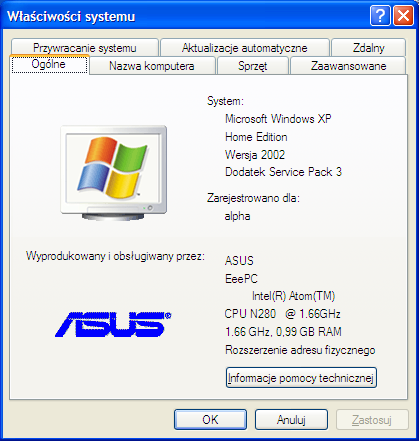Click the Anuluj button
Viewport: 419px width, 441px height.
click(x=291, y=419)
